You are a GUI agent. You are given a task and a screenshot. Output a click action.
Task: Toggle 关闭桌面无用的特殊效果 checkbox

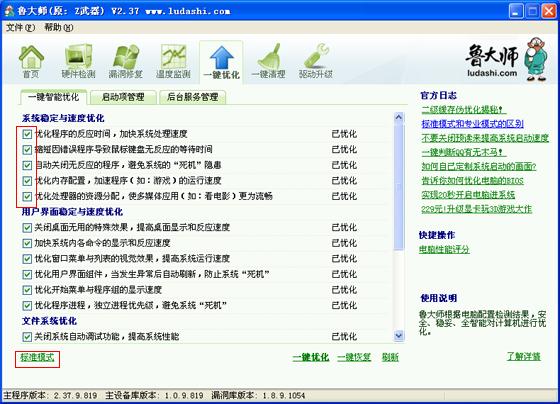pos(27,228)
